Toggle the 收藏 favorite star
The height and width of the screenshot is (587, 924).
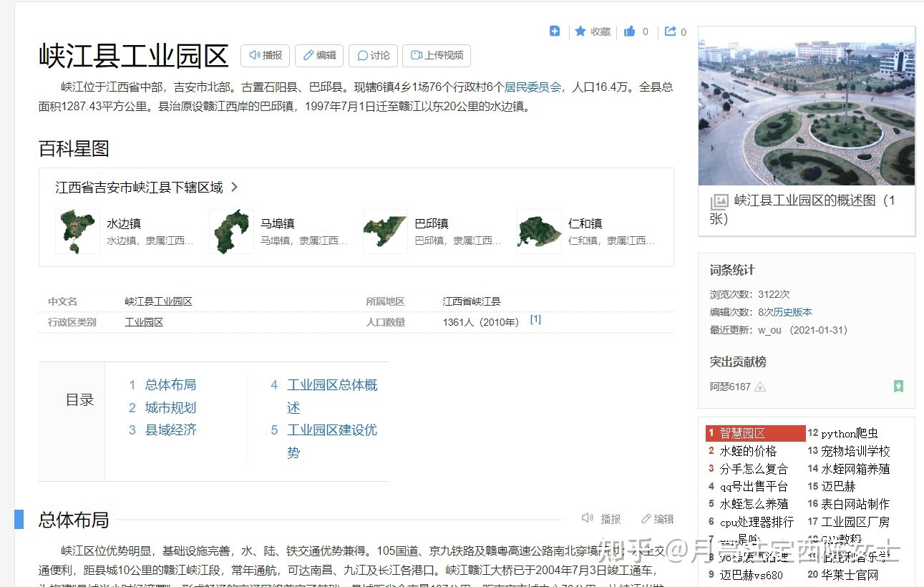[x=580, y=31]
